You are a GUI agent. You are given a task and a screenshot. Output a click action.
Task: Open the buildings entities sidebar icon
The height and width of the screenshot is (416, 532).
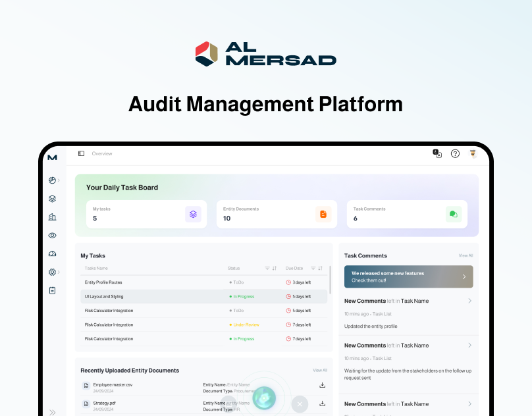52,217
